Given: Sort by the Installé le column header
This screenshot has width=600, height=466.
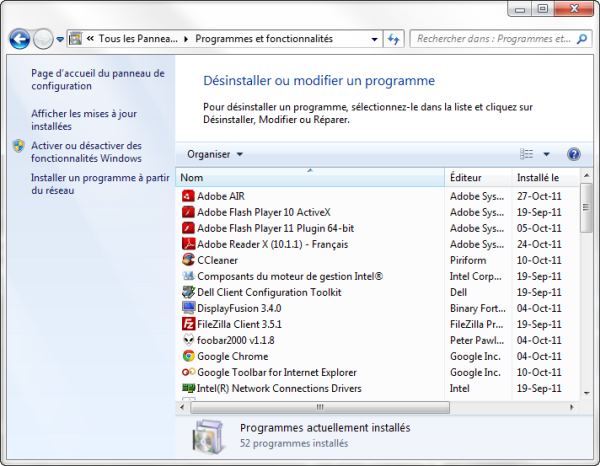Looking at the screenshot, I should [545, 178].
